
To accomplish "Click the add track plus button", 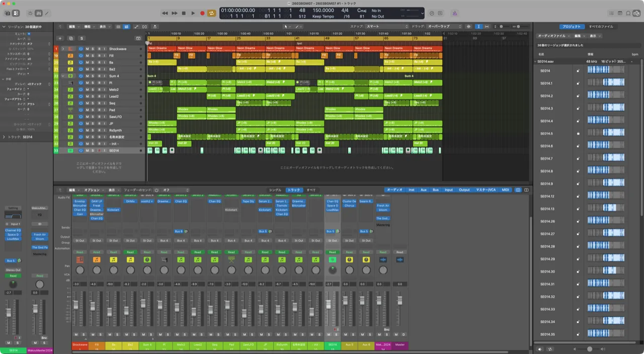I will pos(60,38).
